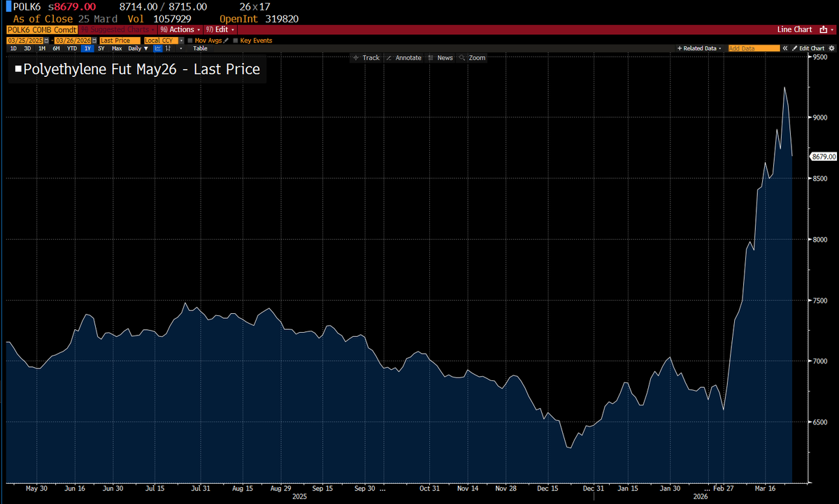Activate the Annotate tool

click(x=403, y=57)
